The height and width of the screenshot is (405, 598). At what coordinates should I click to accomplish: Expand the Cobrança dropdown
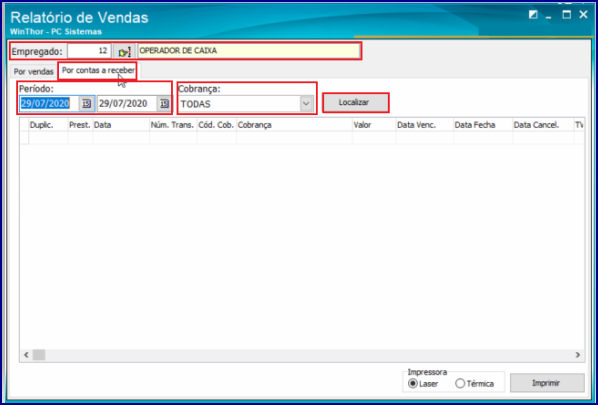point(306,104)
